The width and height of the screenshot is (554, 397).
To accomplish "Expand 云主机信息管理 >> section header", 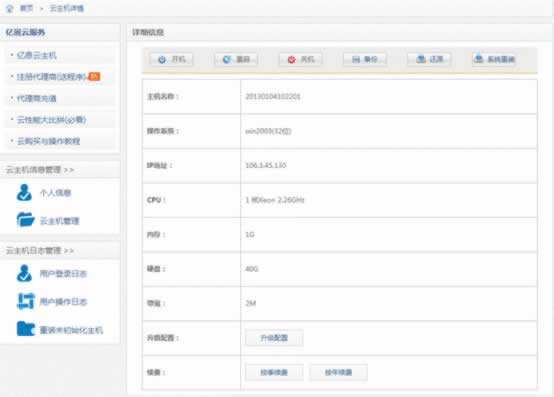I will pyautogui.click(x=40, y=170).
